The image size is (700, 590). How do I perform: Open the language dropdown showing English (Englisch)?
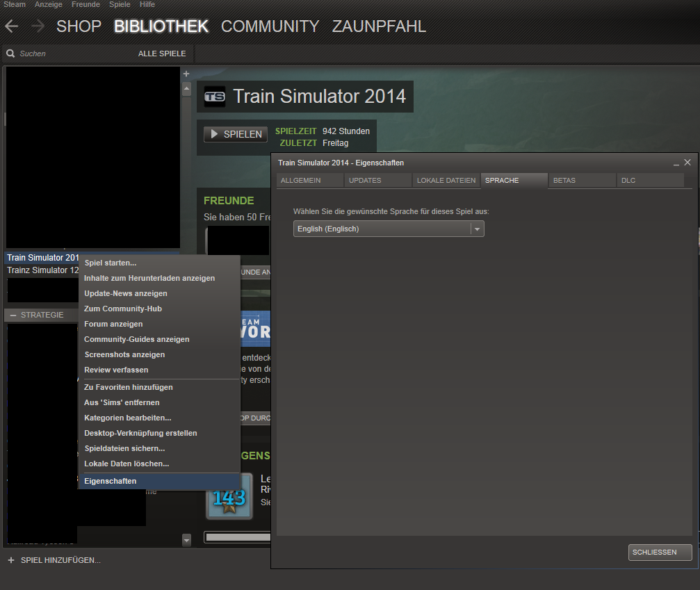389,229
